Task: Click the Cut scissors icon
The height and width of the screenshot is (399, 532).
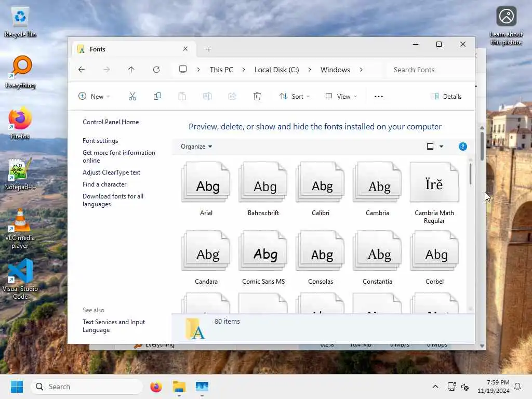Action: 132,96
